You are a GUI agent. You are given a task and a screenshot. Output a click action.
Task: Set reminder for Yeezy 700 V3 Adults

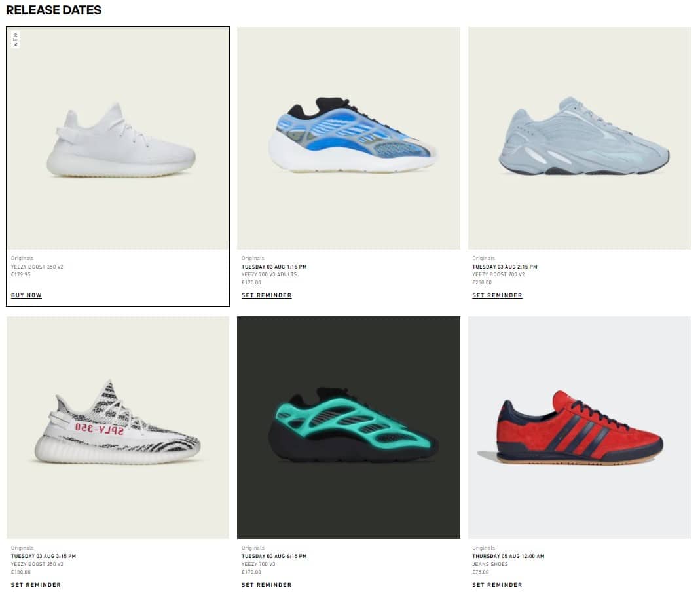tap(267, 295)
